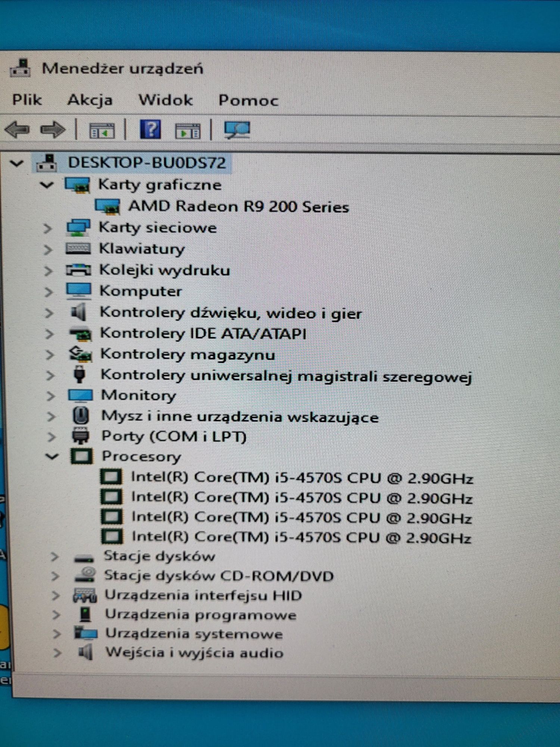Click the Karty sieciowe network icon

pos(78,227)
